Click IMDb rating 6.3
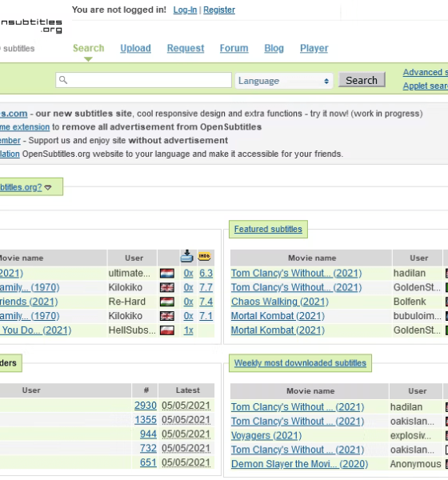 point(206,273)
